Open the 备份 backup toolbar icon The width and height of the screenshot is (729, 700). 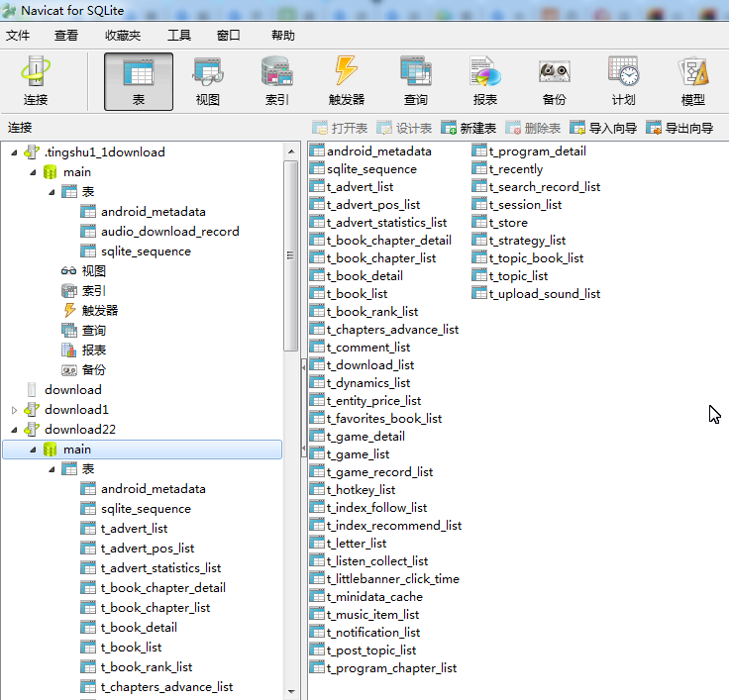coord(554,81)
